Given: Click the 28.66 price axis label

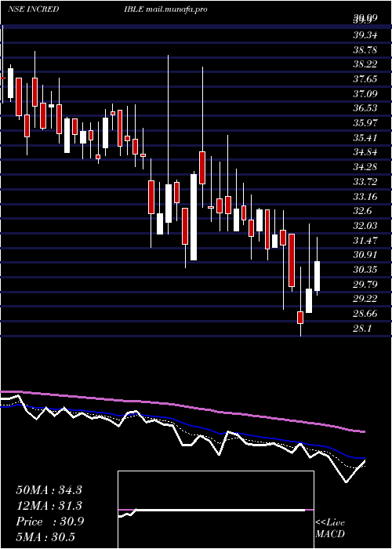Looking at the screenshot, I should (x=365, y=313).
